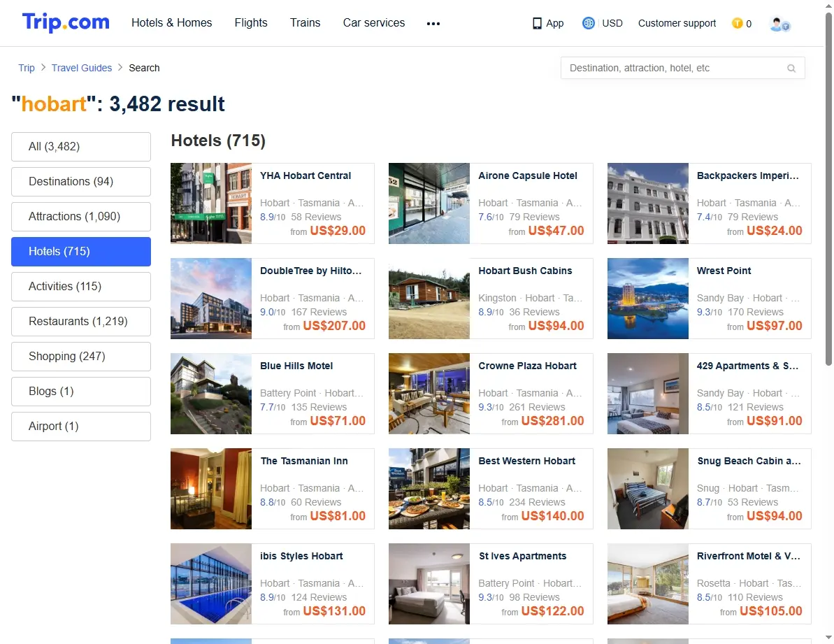Click US$105.00 Riverfront Motel price

tap(770, 612)
